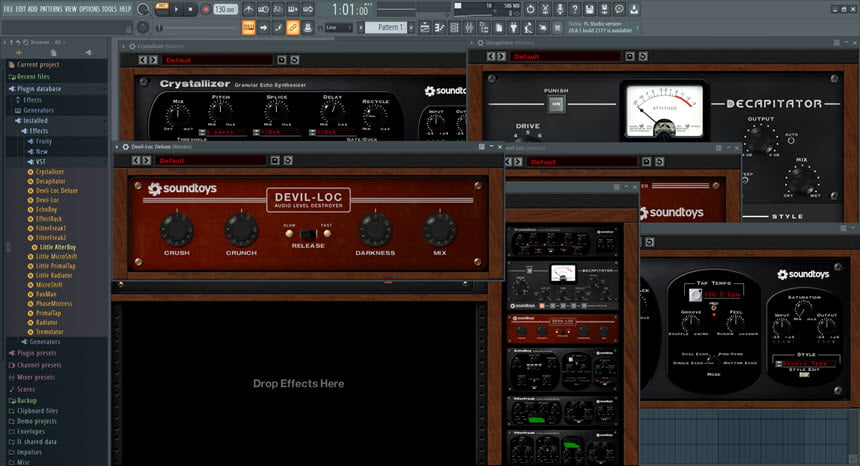Image resolution: width=860 pixels, height=466 pixels.
Task: Click next preset arrow in Devil-Loc Deluxe
Action: tap(146, 161)
